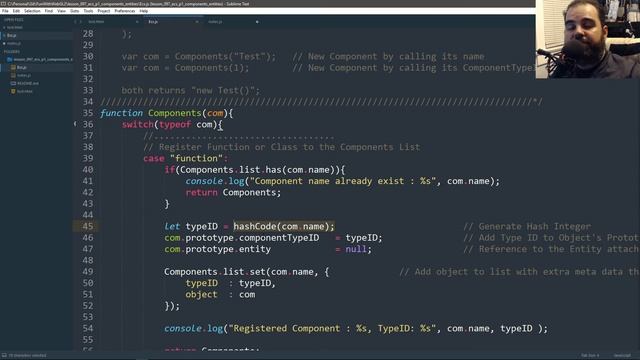This screenshot has height=360, width=640.
Task: Click unsaved-changes dot on index.js tab
Action: 257,22
